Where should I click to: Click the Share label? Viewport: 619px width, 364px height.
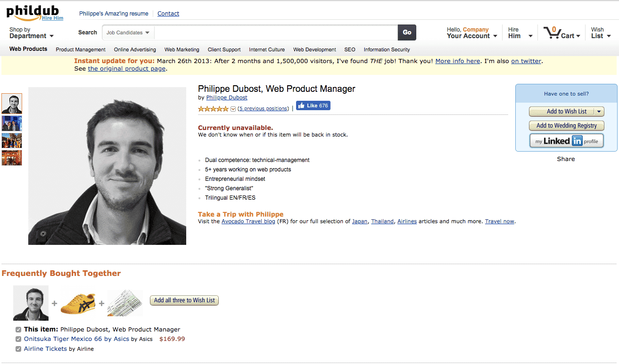click(x=566, y=159)
